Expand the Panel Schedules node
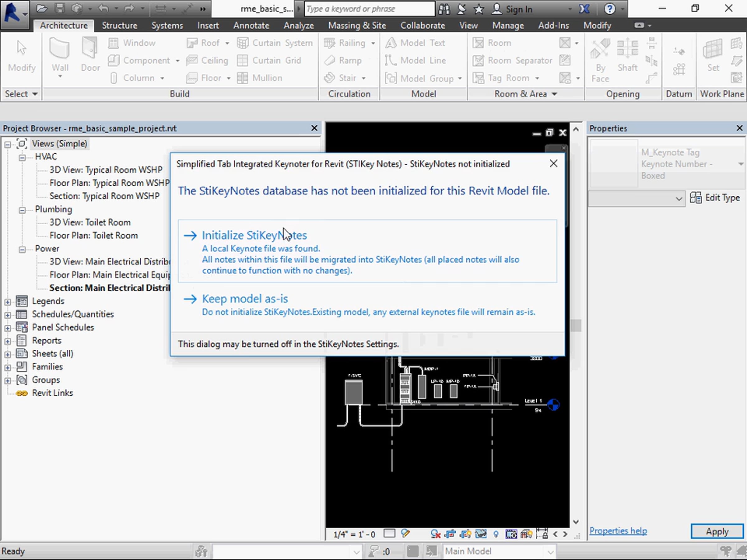Screen dimensions: 747x560 tap(7, 328)
